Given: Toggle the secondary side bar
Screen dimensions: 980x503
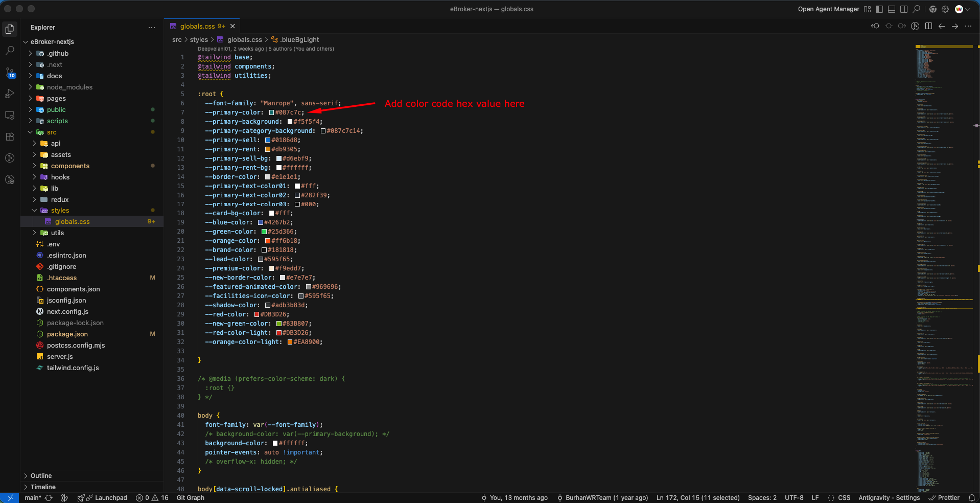Looking at the screenshot, I should [904, 9].
